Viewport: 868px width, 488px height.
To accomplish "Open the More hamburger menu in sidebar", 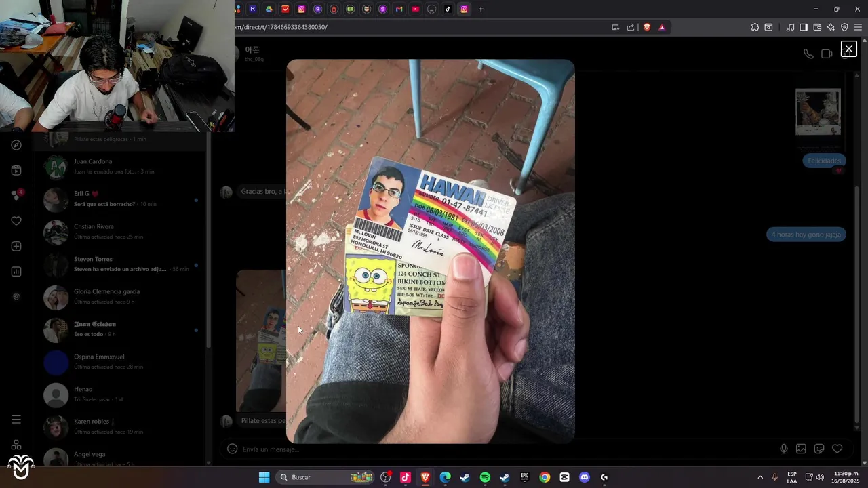I will point(16,420).
